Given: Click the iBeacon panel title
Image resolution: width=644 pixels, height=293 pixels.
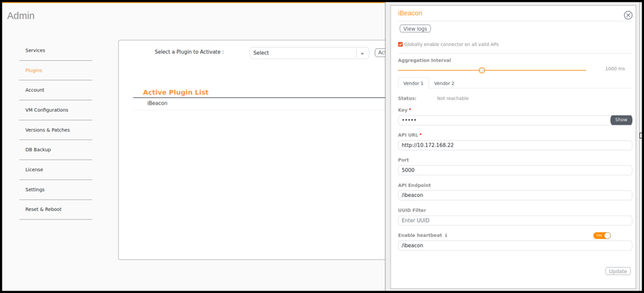Looking at the screenshot, I should point(410,13).
